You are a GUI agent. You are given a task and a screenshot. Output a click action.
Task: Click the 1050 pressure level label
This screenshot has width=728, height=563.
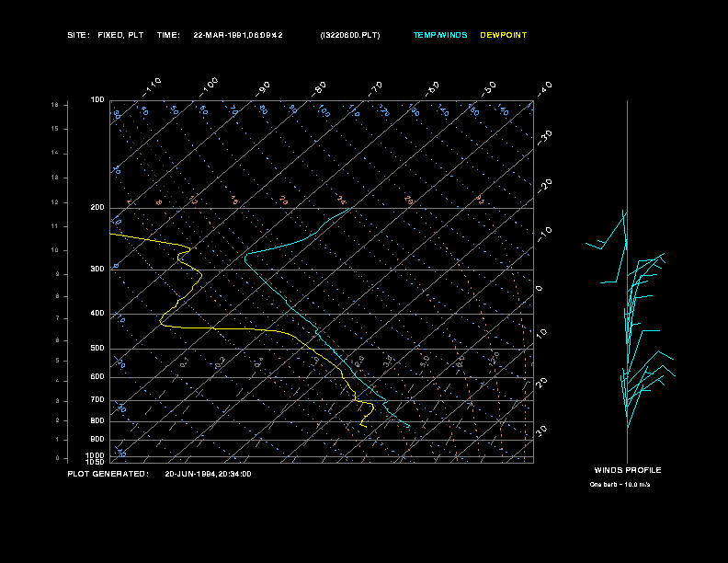[x=96, y=462]
